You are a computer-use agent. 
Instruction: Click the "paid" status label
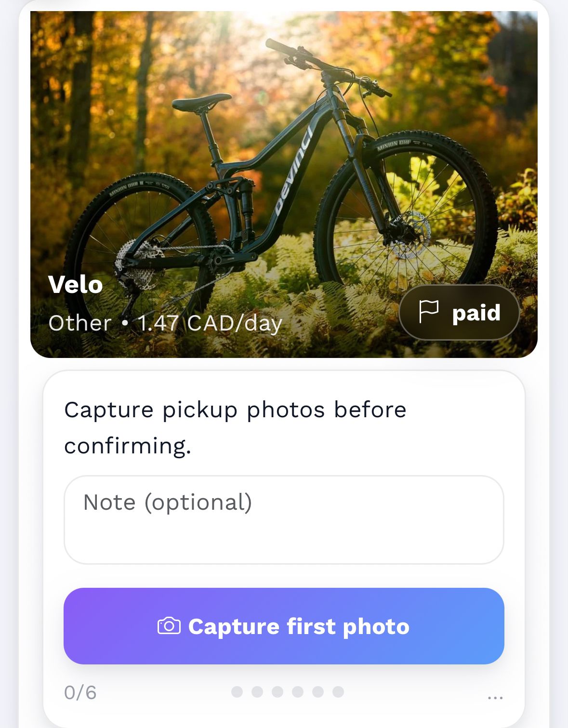click(476, 313)
